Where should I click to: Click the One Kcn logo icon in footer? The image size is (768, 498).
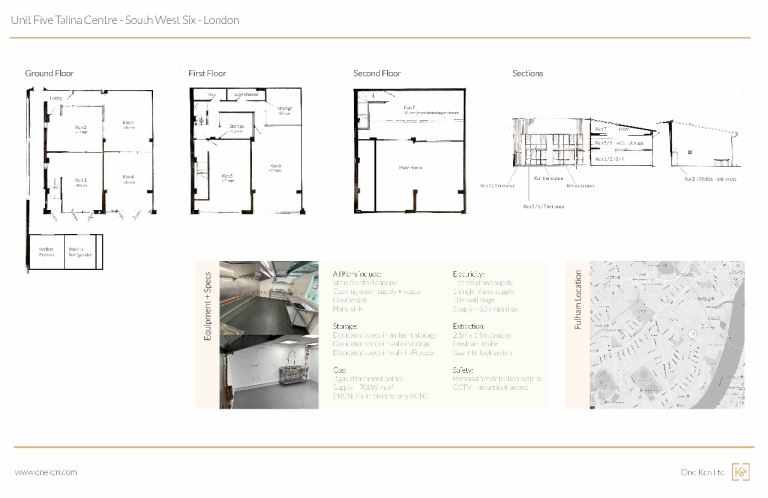click(740, 472)
